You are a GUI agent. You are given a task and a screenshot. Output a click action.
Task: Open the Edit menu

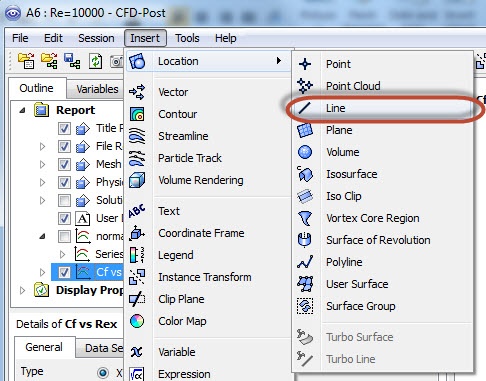pos(53,38)
